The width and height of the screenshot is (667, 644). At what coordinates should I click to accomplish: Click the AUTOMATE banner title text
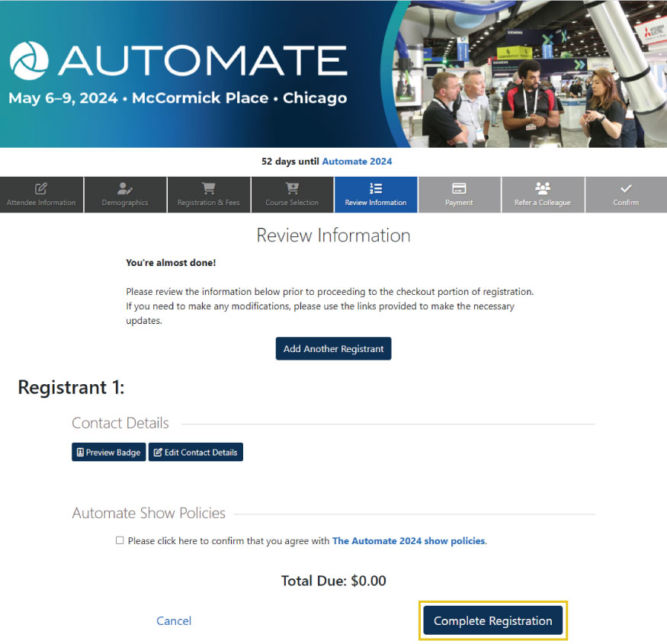(203, 61)
